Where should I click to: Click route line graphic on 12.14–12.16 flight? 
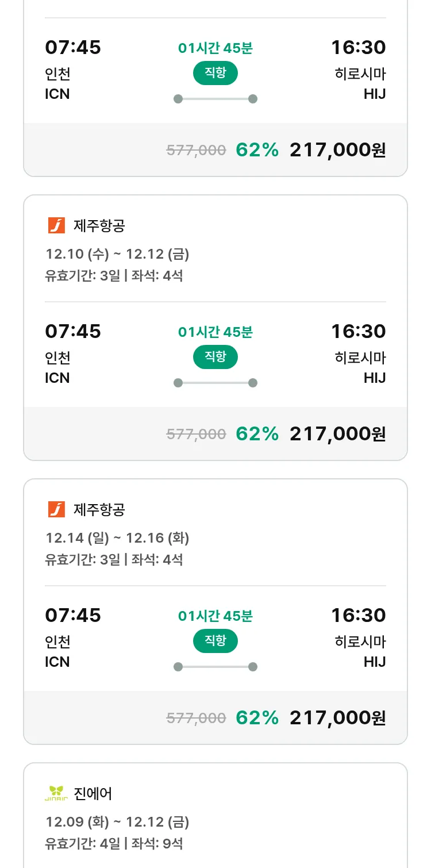point(215,667)
